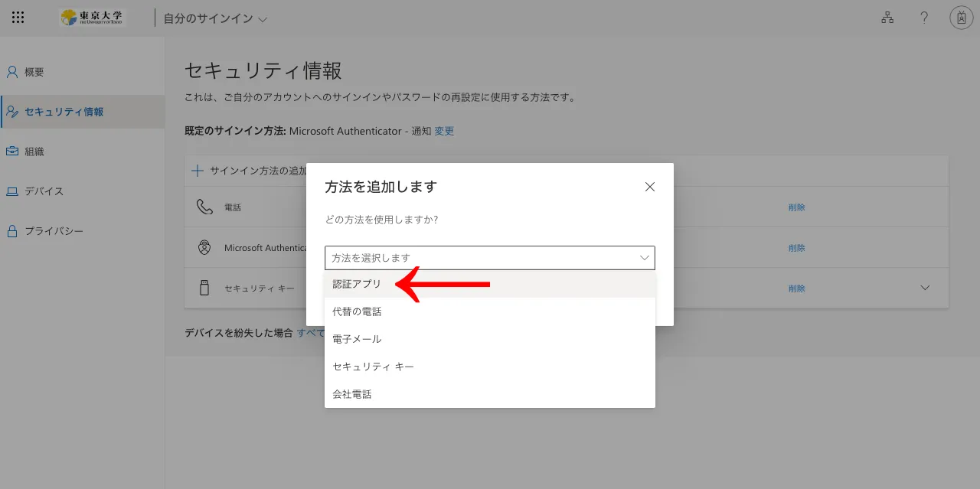Viewport: 980px width, 489px height.
Task: Open the organization chart icon
Action: click(887, 18)
